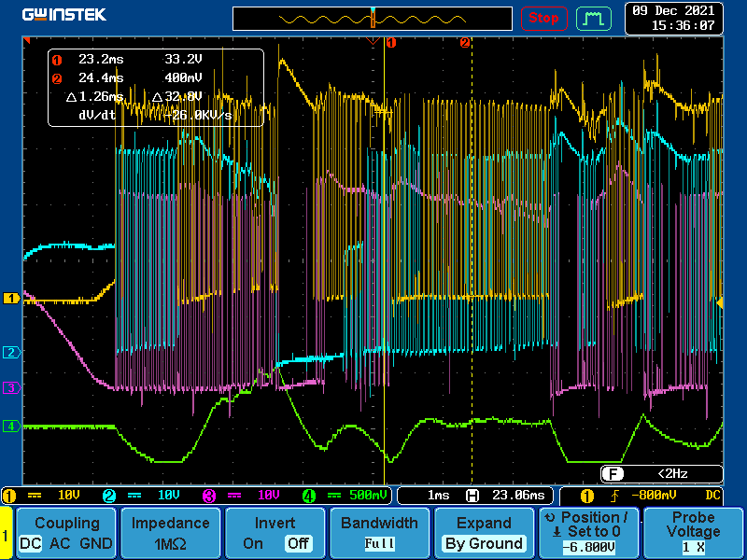Image resolution: width=747 pixels, height=560 pixels.
Task: Click channel 1 10V scale readout
Action: point(69,496)
